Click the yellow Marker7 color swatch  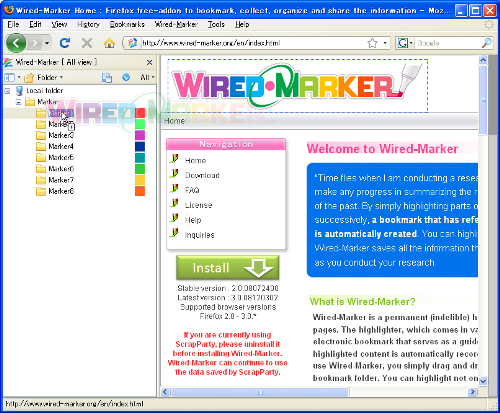tap(140, 180)
